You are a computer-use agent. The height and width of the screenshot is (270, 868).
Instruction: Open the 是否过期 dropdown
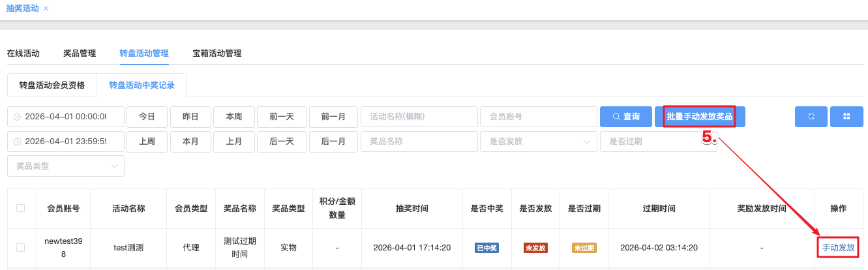click(x=657, y=142)
